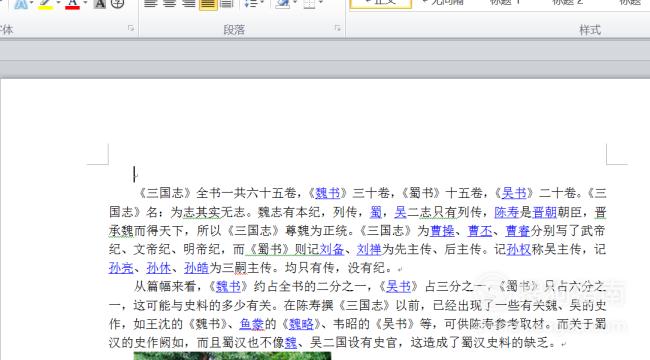Open the 陈寿 hyperlink
This screenshot has width=650, height=360.
tap(507, 212)
